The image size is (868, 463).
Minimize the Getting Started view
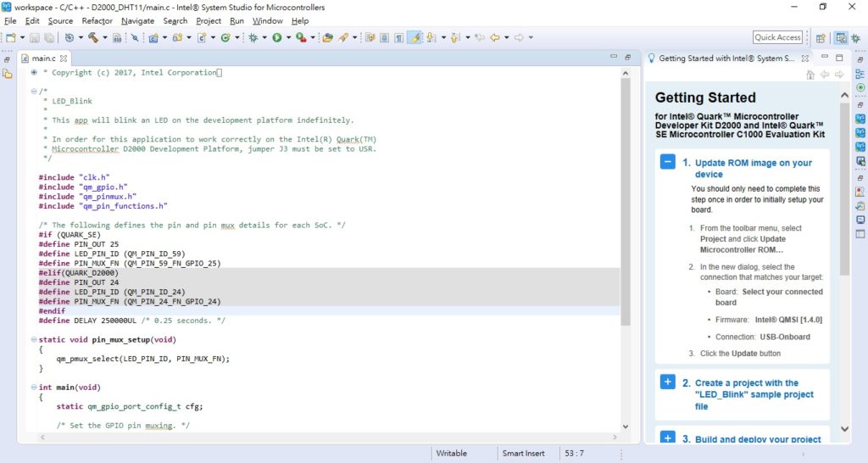tap(824, 57)
